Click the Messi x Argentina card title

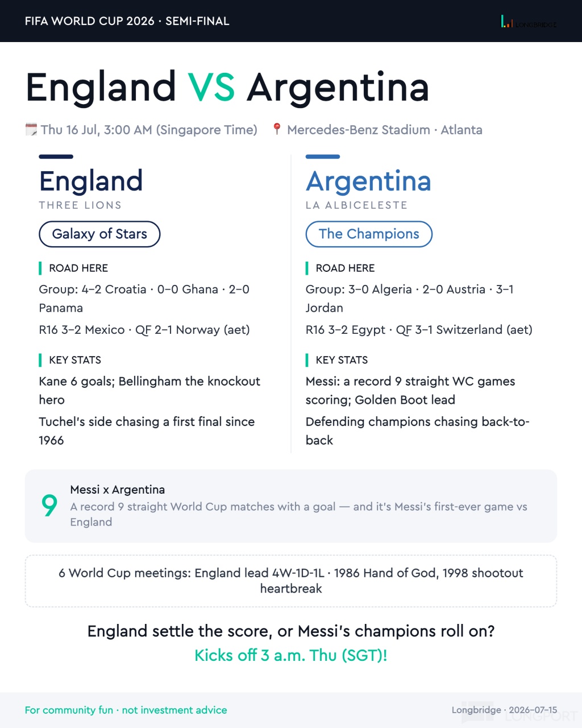pos(118,490)
